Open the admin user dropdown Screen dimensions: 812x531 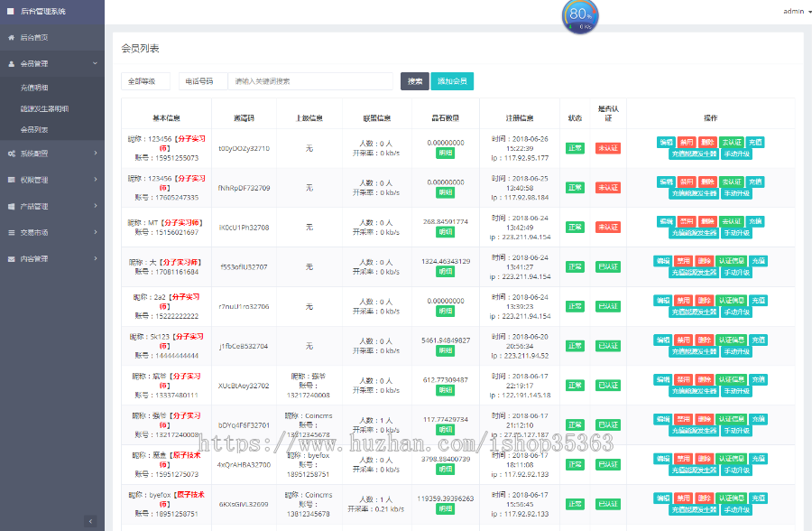click(x=797, y=11)
